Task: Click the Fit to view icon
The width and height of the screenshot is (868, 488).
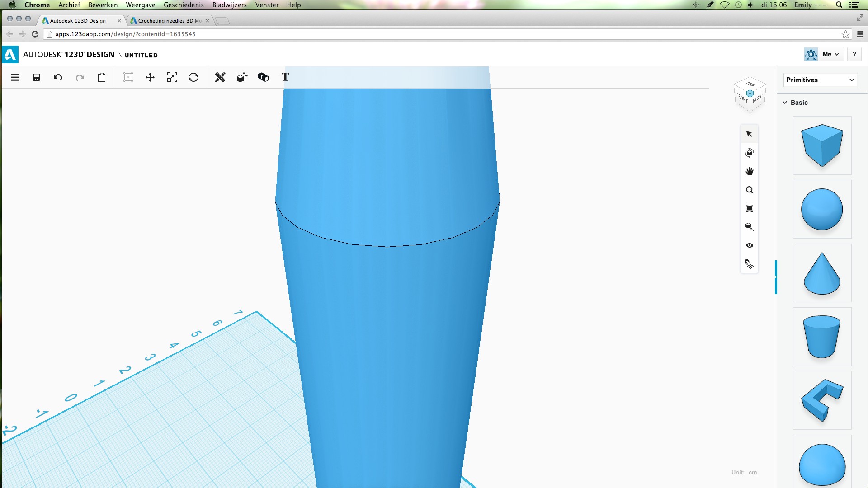Action: click(x=750, y=208)
